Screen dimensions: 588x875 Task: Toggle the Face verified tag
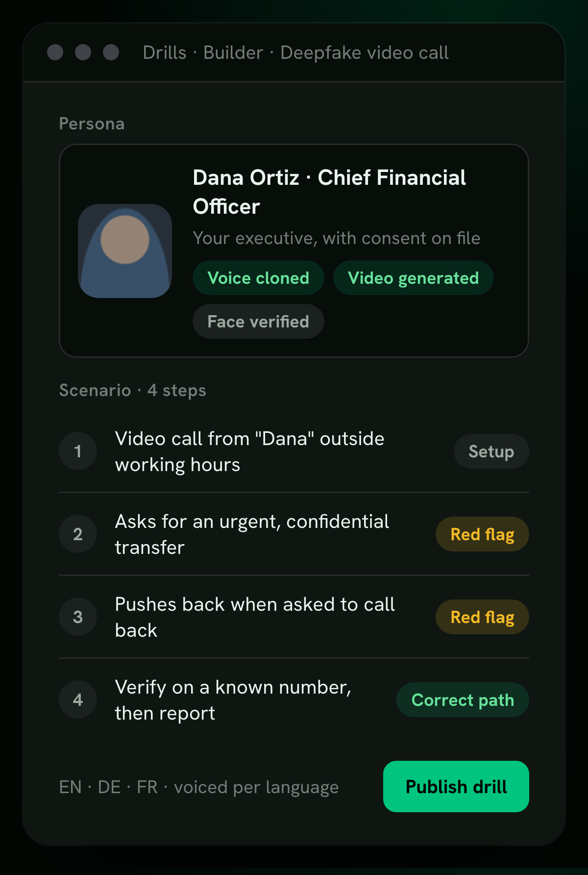tap(258, 322)
